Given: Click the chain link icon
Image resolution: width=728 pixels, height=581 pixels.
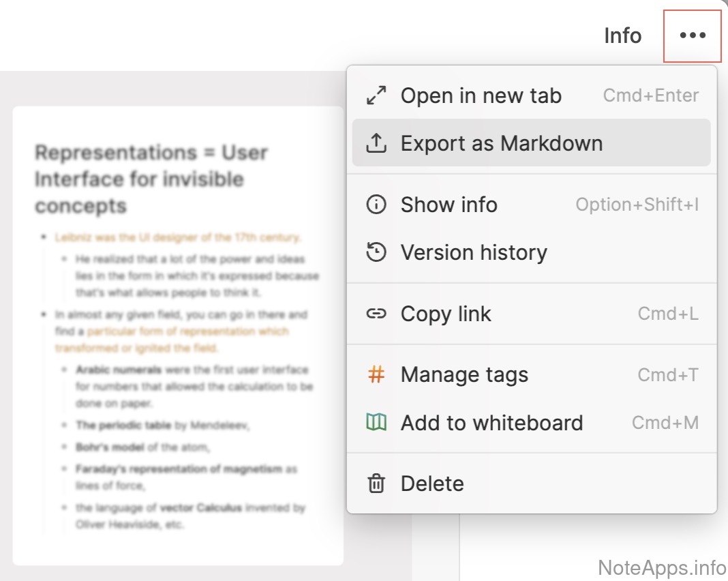Looking at the screenshot, I should (x=376, y=314).
